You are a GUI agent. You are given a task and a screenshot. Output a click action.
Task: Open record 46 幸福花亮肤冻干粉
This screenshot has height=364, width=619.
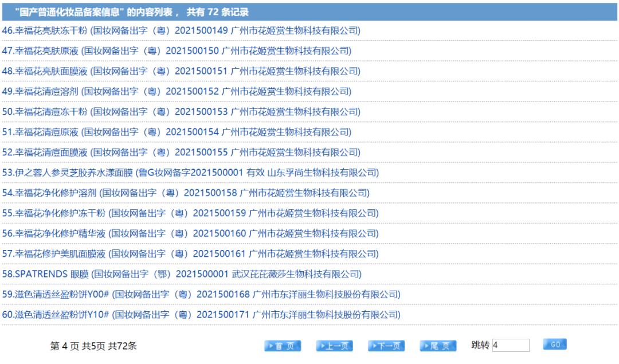tap(181, 31)
